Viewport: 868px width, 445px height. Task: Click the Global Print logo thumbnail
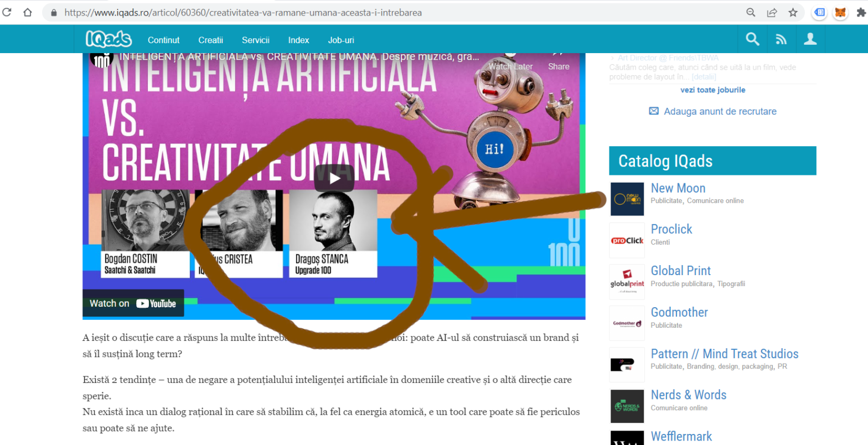coord(627,282)
